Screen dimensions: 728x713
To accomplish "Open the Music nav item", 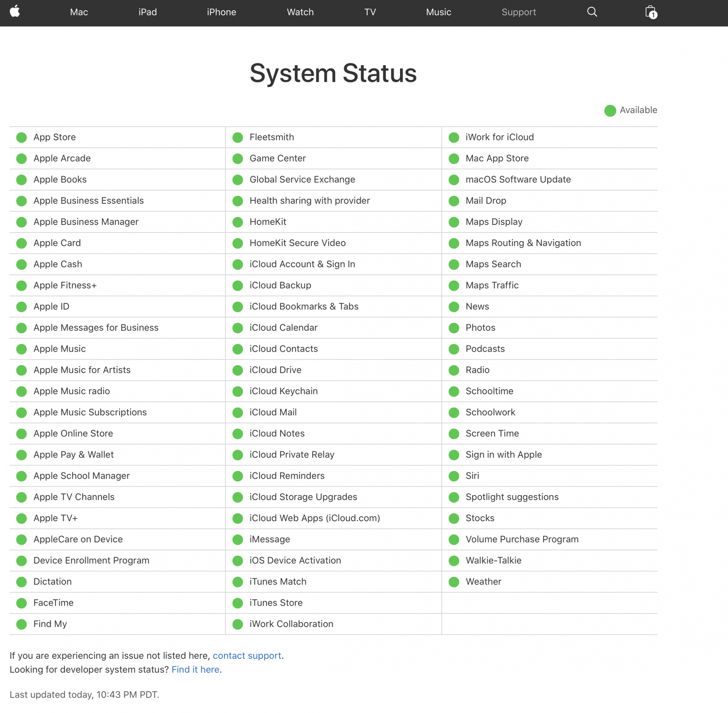I will 439,12.
